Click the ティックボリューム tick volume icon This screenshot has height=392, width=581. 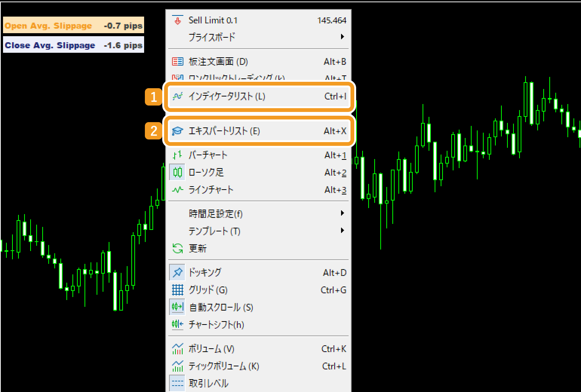[177, 366]
